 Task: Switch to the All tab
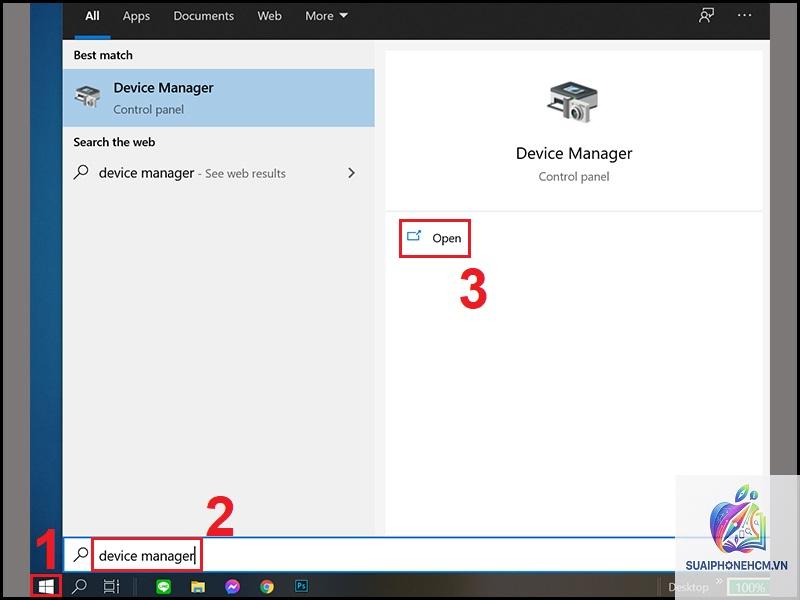pos(92,16)
